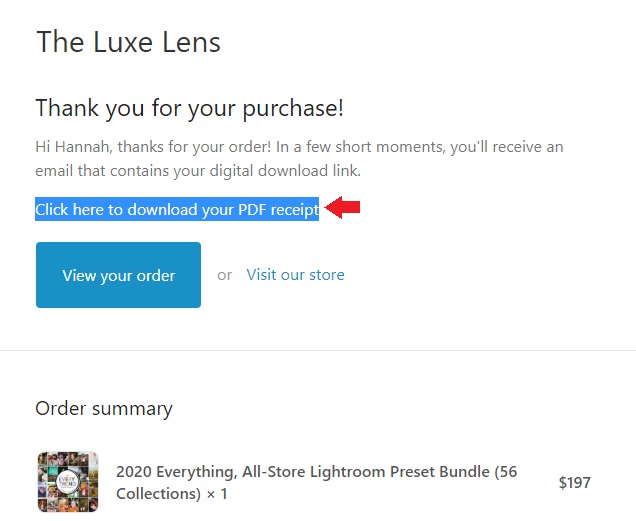This screenshot has height=521, width=636.
Task: Open the Visit our store link
Action: pyautogui.click(x=295, y=275)
